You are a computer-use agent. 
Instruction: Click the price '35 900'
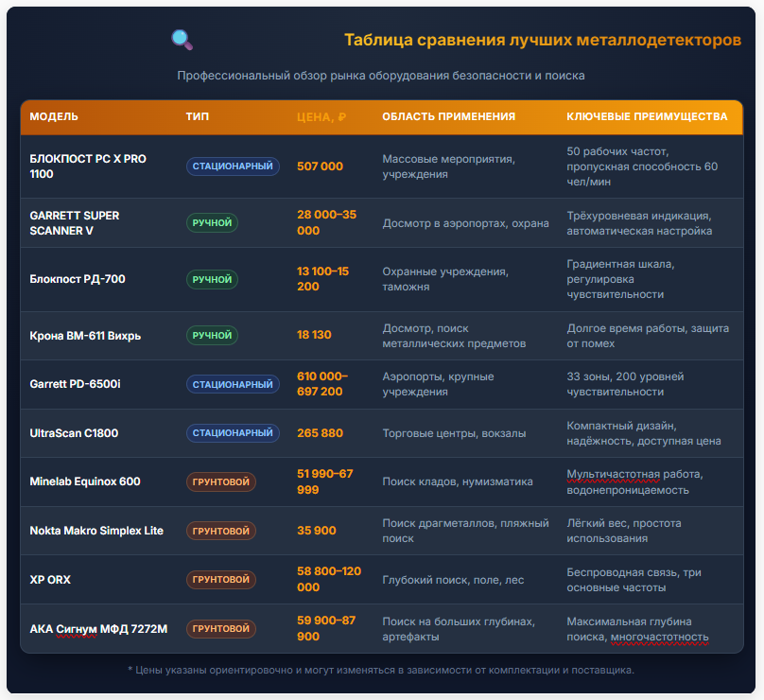(x=317, y=531)
